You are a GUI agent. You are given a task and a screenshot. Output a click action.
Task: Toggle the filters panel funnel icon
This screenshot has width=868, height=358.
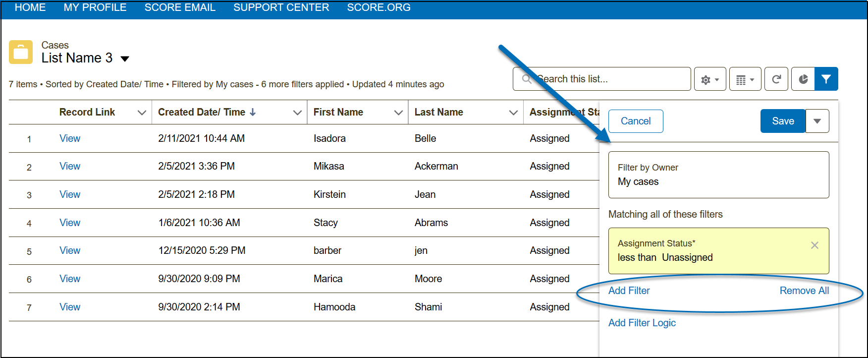tap(826, 79)
